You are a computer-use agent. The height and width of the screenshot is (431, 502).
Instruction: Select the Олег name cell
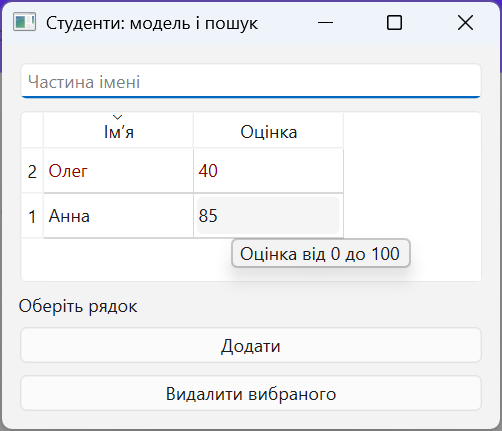118,171
